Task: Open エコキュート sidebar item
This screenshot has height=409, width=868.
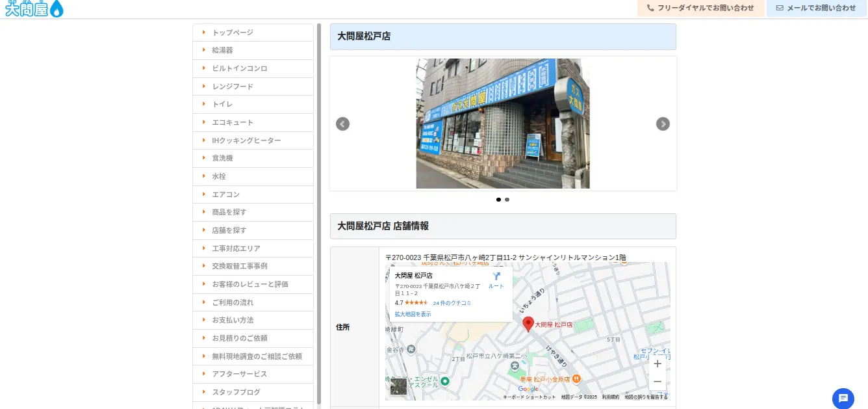Action: 253,122
